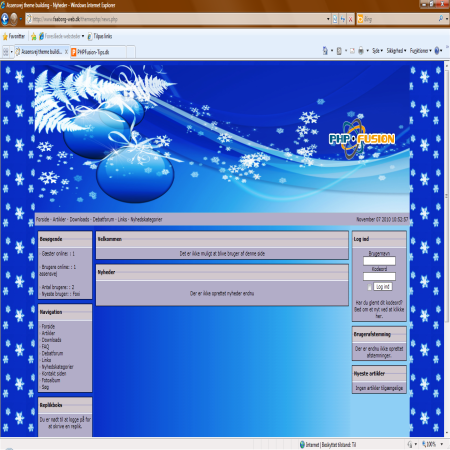The width and height of the screenshot is (450, 450).
Task: Click the Tilpas links favorites item
Action: [100, 36]
